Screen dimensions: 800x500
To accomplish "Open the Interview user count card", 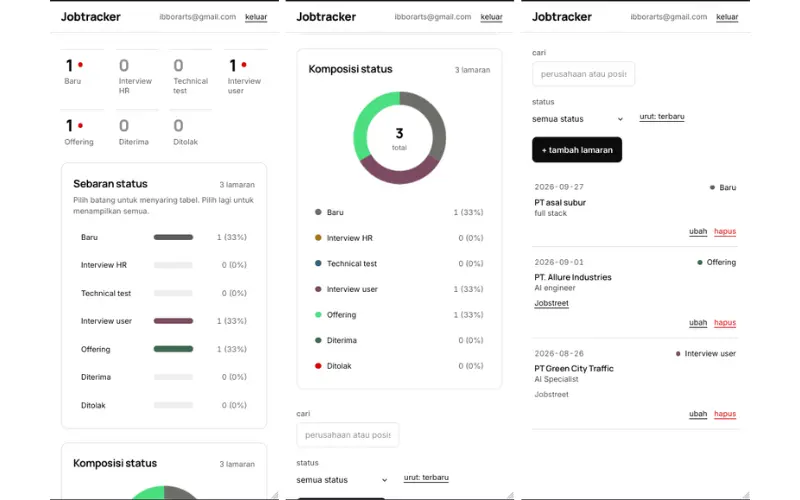I will pyautogui.click(x=245, y=72).
